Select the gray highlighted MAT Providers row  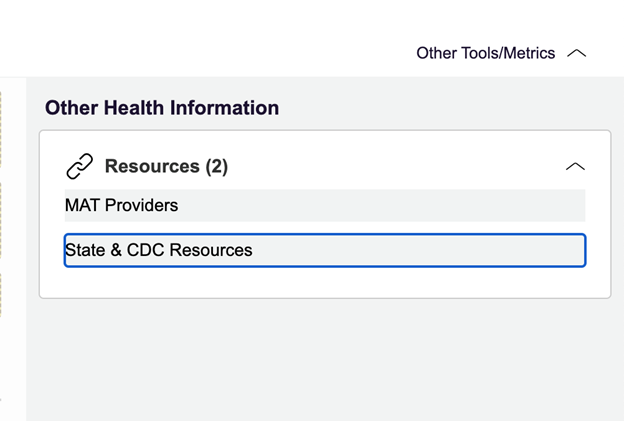[325, 205]
